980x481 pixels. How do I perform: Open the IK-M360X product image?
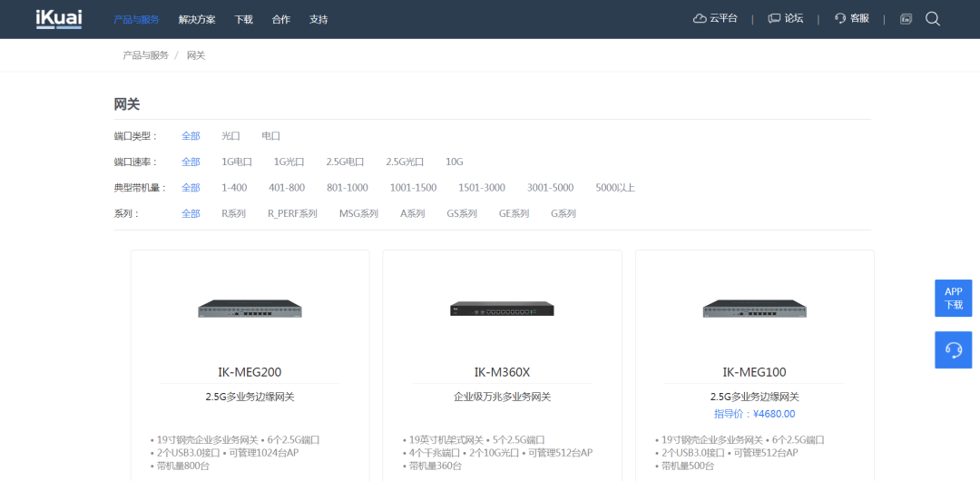point(502,309)
